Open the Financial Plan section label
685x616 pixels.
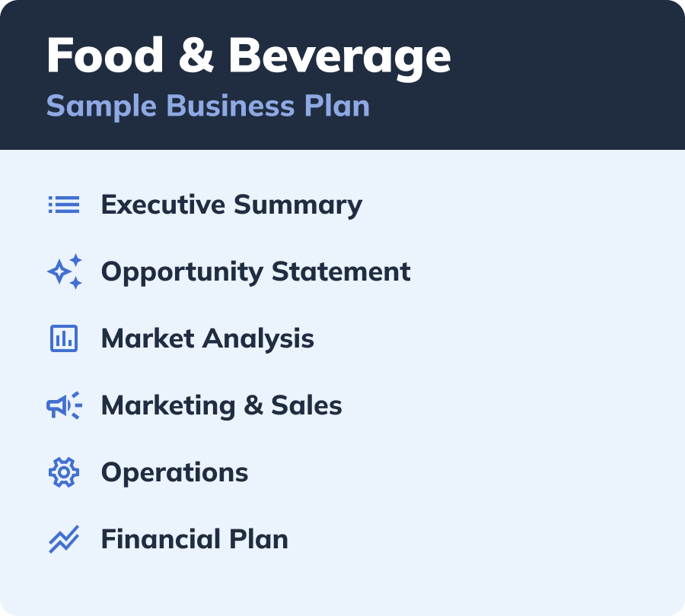[194, 539]
